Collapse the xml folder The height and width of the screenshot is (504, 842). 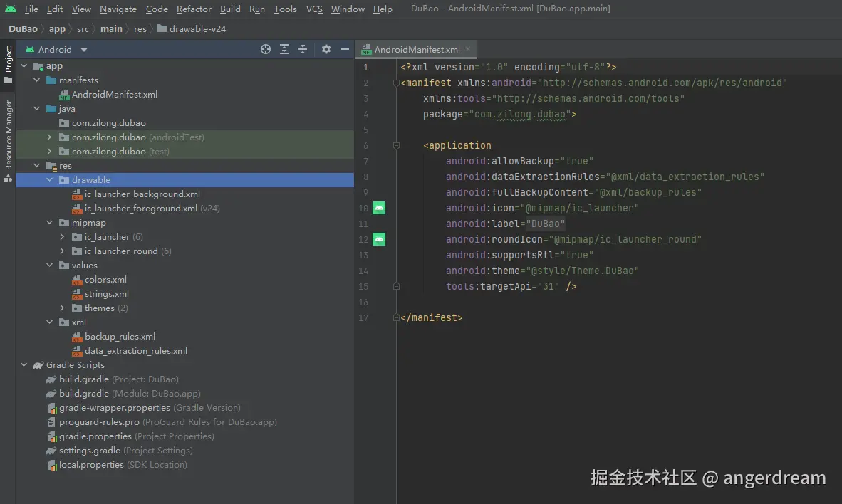(x=49, y=322)
